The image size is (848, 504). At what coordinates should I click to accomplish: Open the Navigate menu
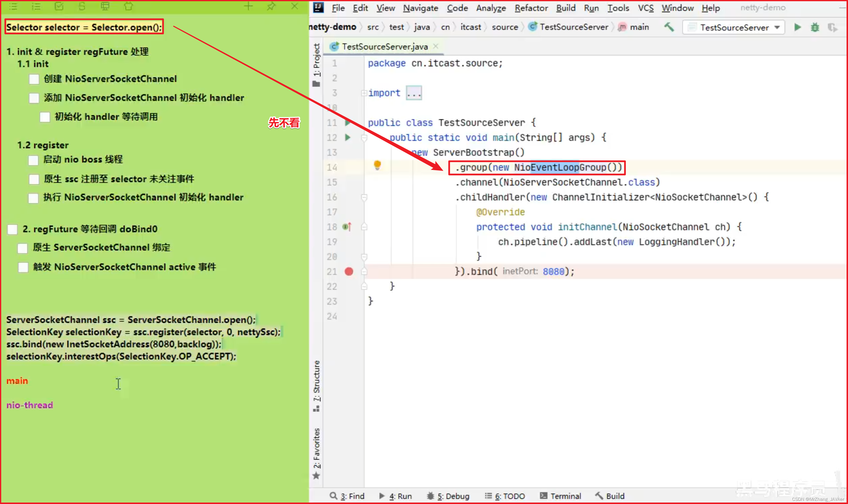[x=420, y=8]
